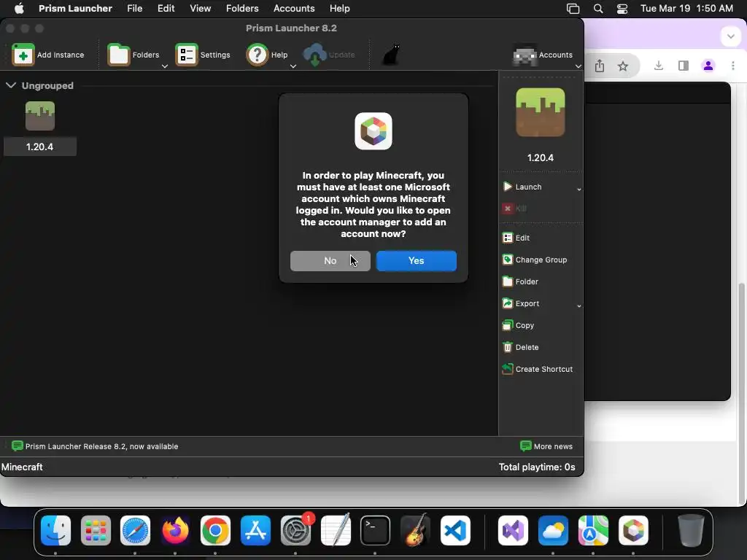Click the Apple menu logo

pos(19,8)
